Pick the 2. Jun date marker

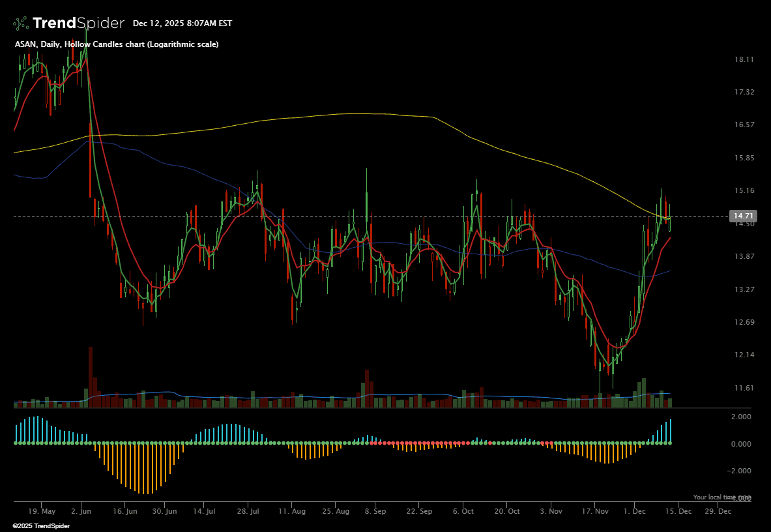pyautogui.click(x=81, y=512)
